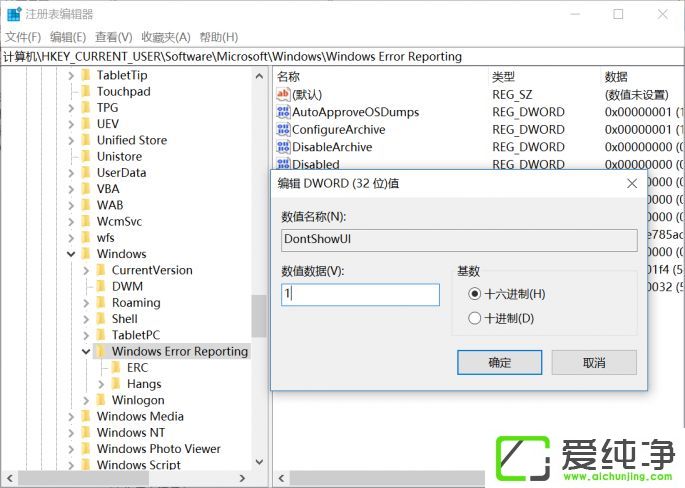Click the tree pane scroll up arrow
The height and width of the screenshot is (488, 685).
pyautogui.click(x=259, y=76)
